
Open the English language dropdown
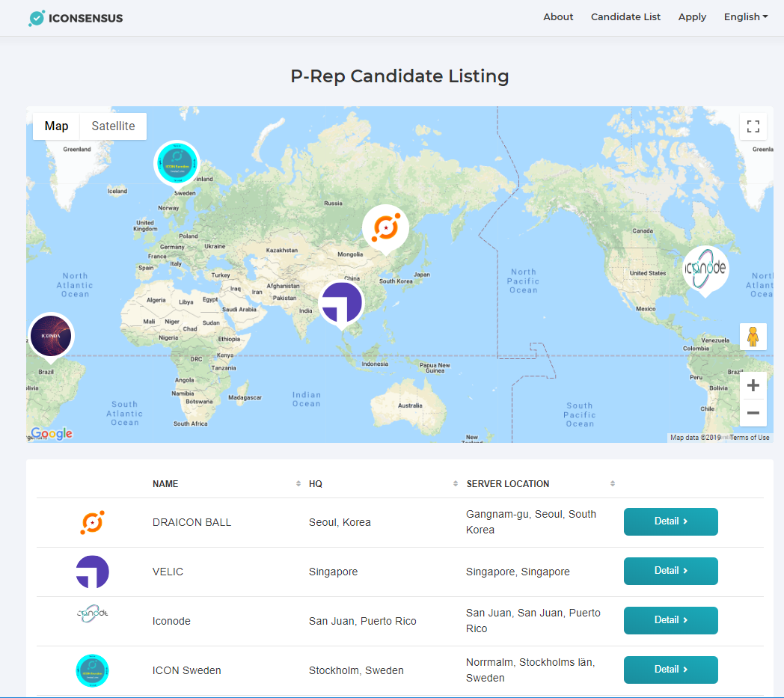click(x=745, y=17)
